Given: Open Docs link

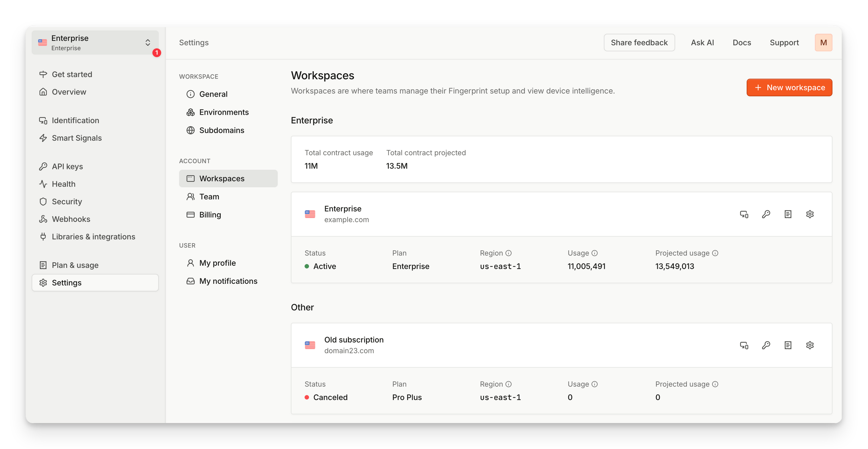Looking at the screenshot, I should coord(742,42).
